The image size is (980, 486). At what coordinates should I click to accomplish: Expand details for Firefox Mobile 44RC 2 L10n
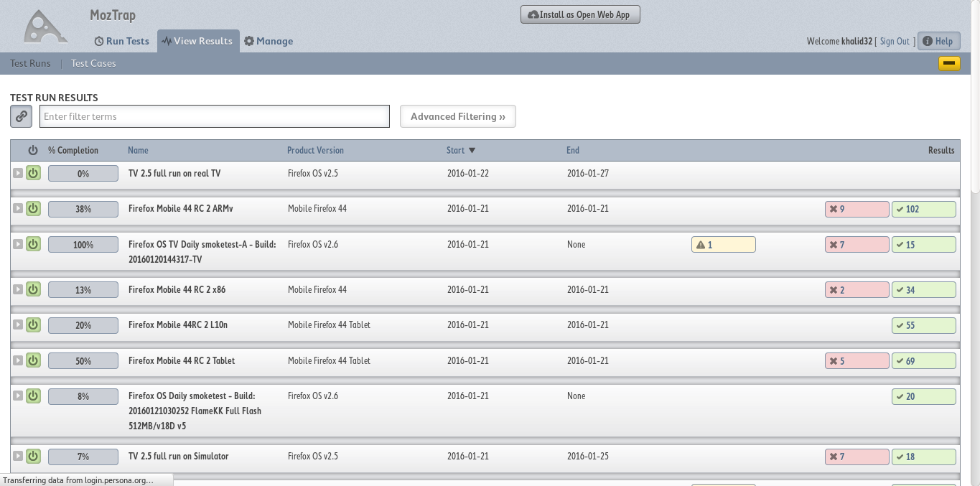18,324
